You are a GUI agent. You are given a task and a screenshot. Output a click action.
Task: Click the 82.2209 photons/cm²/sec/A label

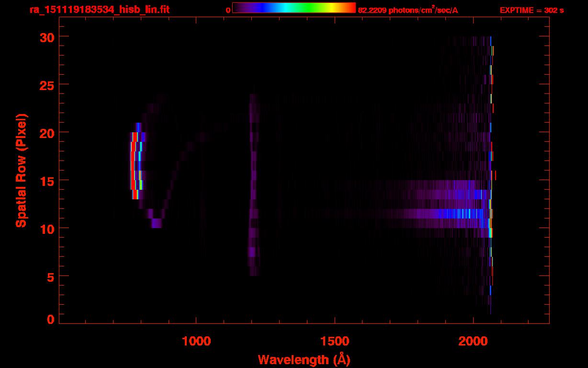(408, 10)
